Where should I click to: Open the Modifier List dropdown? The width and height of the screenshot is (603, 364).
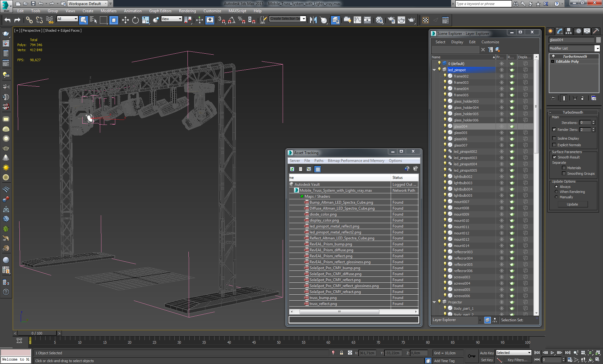pyautogui.click(x=597, y=48)
